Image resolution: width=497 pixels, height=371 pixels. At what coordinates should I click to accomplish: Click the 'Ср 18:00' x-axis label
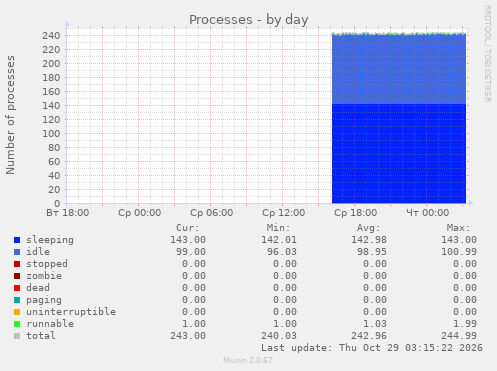coord(356,213)
